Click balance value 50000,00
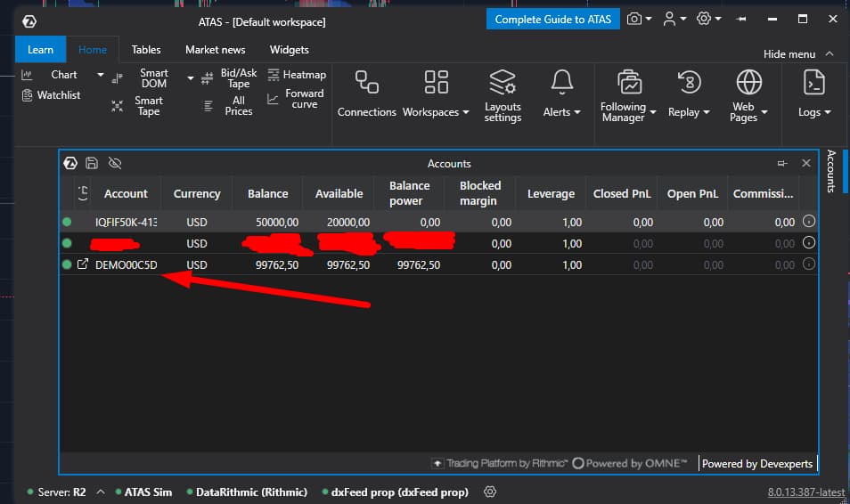This screenshot has width=850, height=504. tap(277, 223)
